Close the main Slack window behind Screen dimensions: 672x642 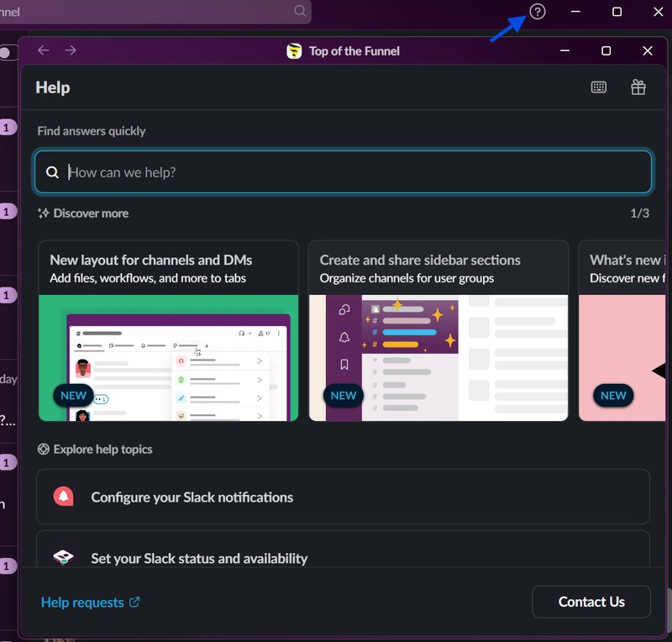pos(659,12)
